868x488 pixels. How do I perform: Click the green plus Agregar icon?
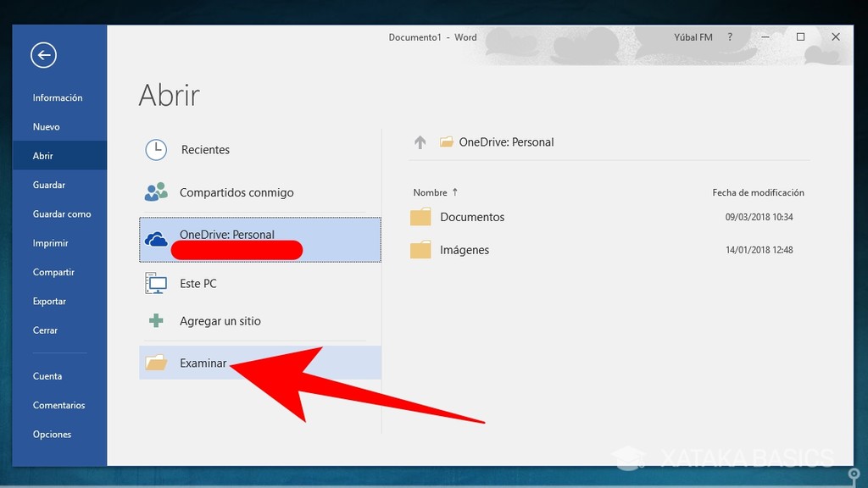[x=156, y=321]
